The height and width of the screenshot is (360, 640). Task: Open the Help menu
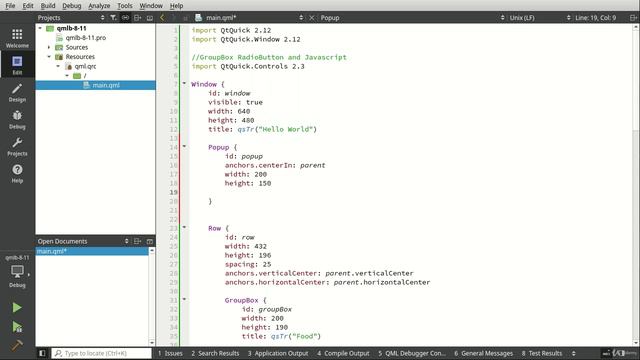click(176, 6)
